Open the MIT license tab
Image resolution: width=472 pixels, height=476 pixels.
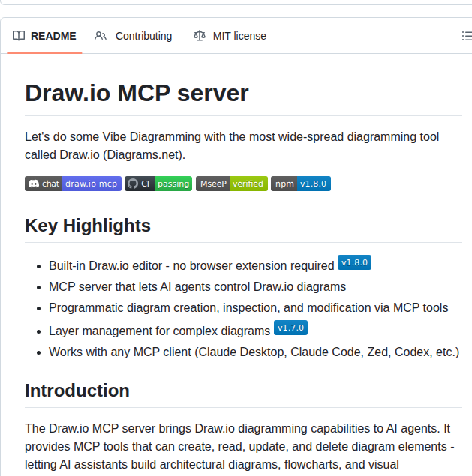point(230,36)
